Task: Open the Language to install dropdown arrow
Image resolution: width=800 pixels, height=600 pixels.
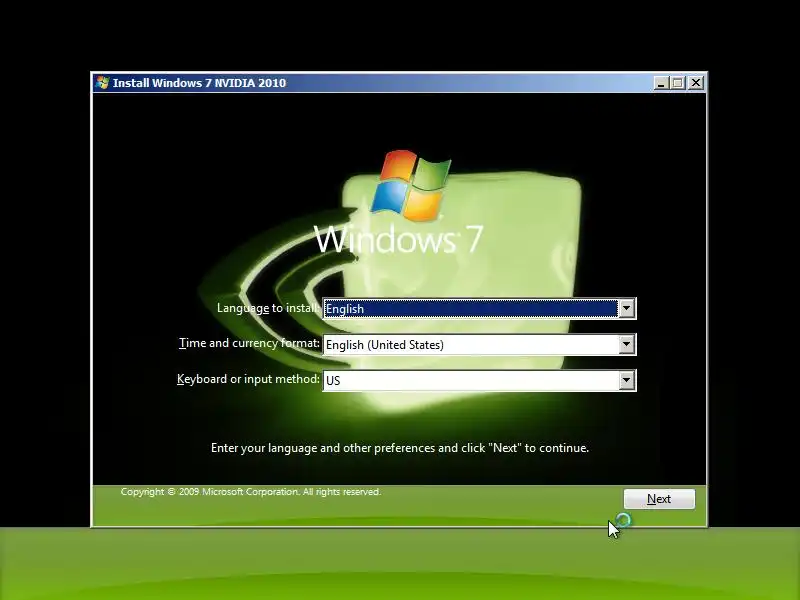Action: 627,308
